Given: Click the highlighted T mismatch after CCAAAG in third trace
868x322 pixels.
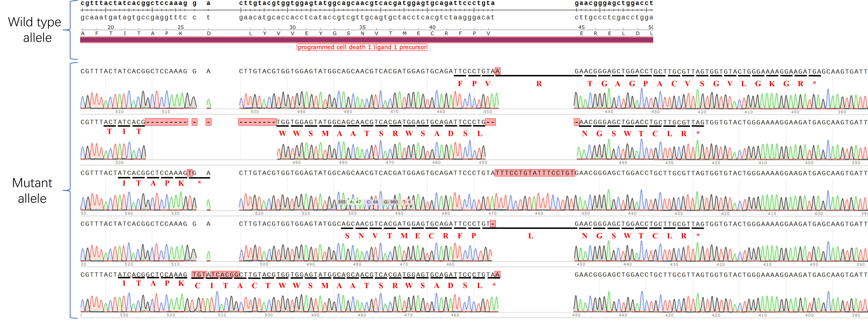Looking at the screenshot, I should click(190, 173).
